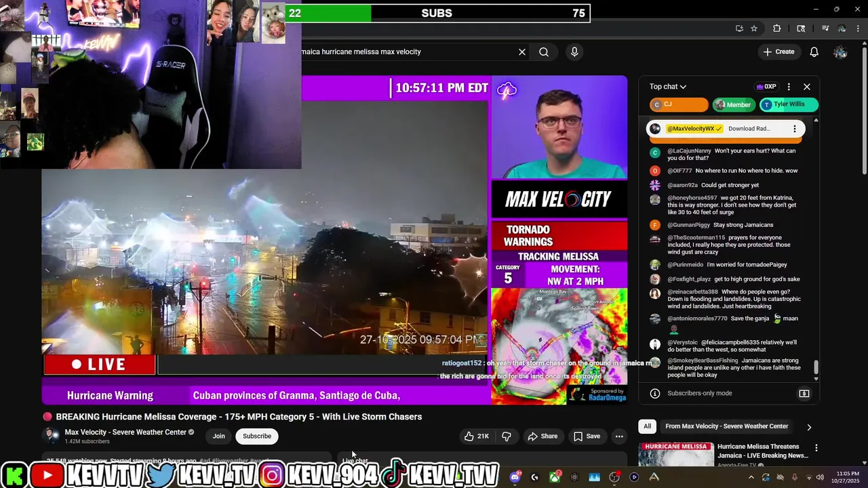This screenshot has width=868, height=488.
Task: Start voice search with the microphone
Action: [574, 52]
